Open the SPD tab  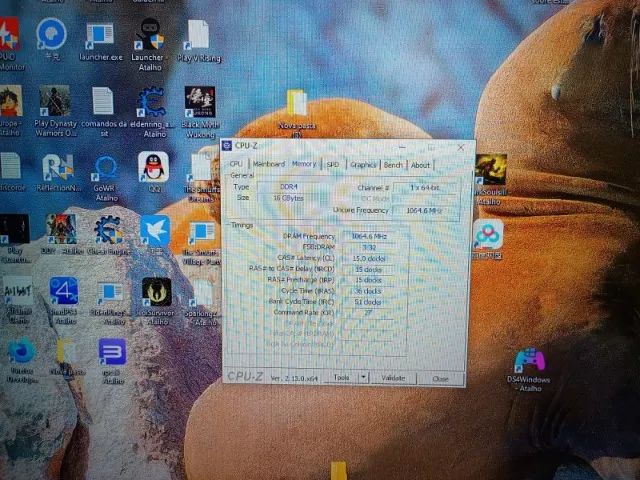pyautogui.click(x=333, y=164)
